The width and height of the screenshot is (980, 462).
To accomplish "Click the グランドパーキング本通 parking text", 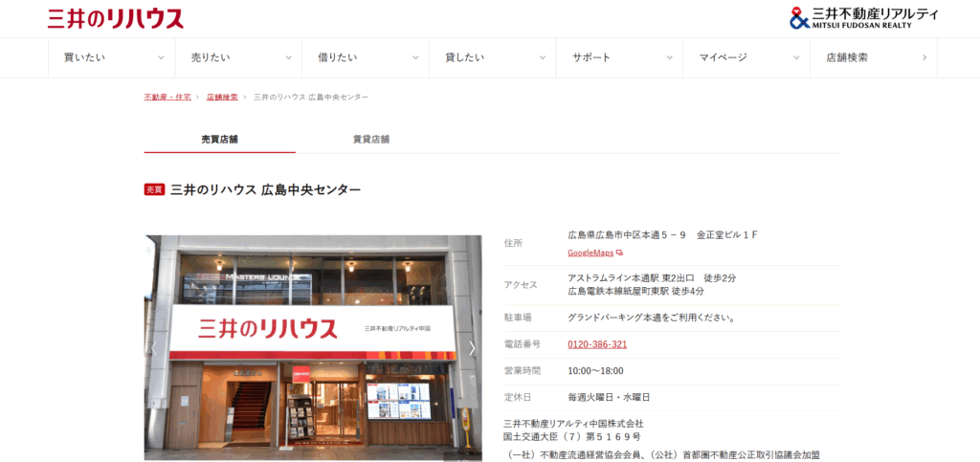I will [653, 318].
